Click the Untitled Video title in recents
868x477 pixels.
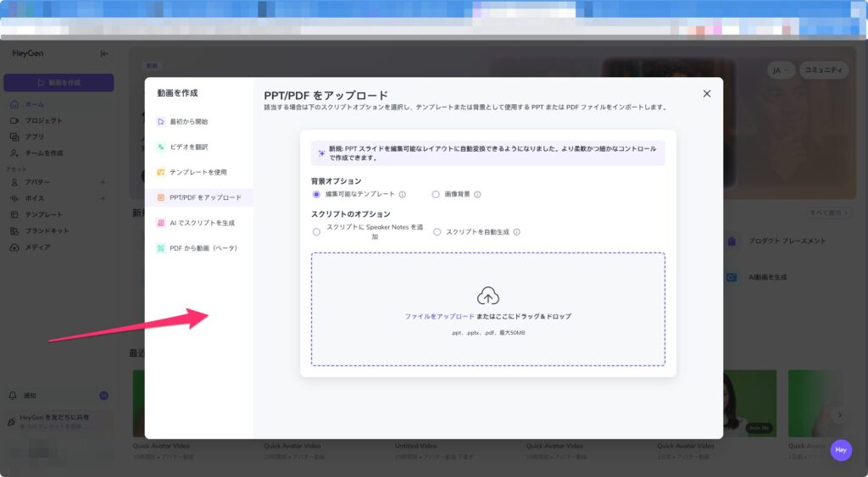(415, 446)
